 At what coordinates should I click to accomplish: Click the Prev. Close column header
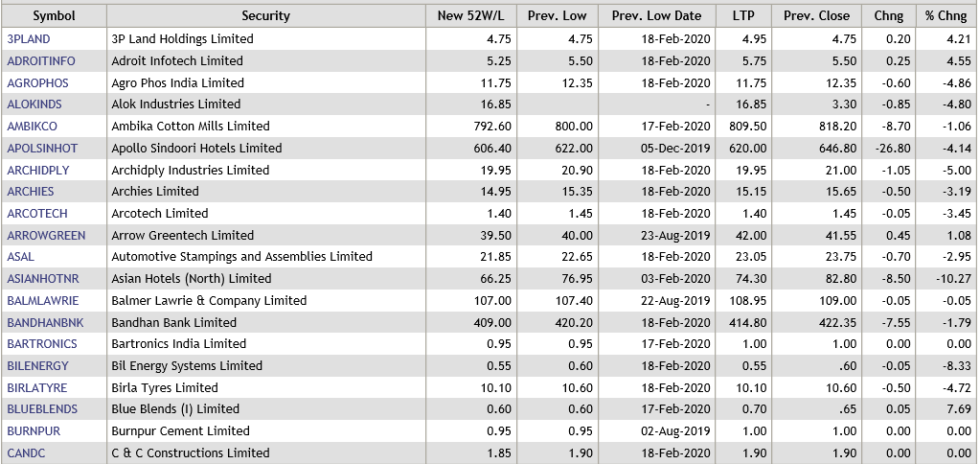click(810, 16)
